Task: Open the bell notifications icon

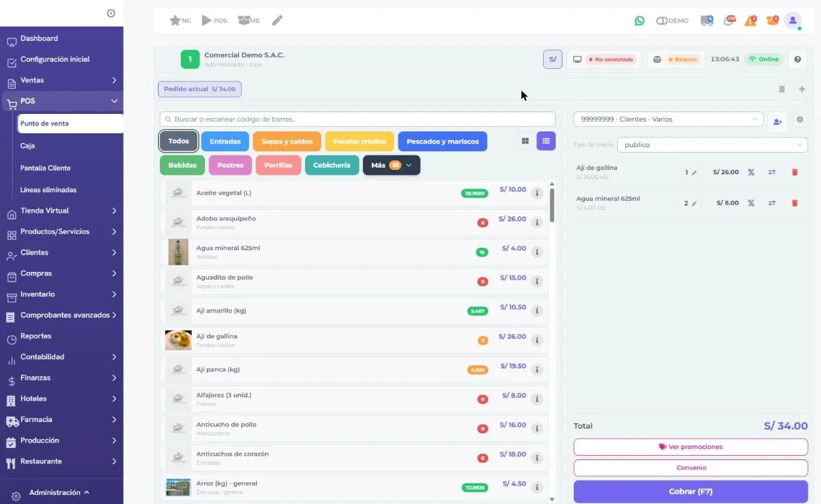Action: click(x=729, y=20)
